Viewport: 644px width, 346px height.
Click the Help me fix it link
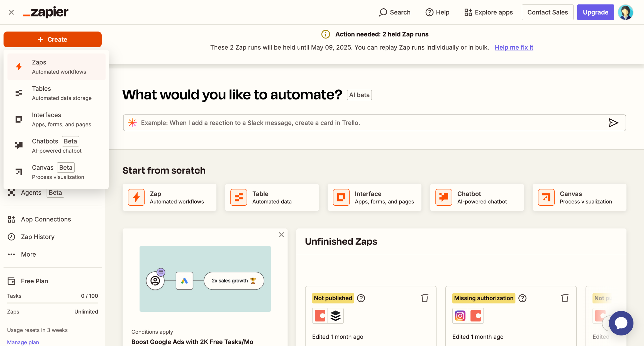[514, 47]
